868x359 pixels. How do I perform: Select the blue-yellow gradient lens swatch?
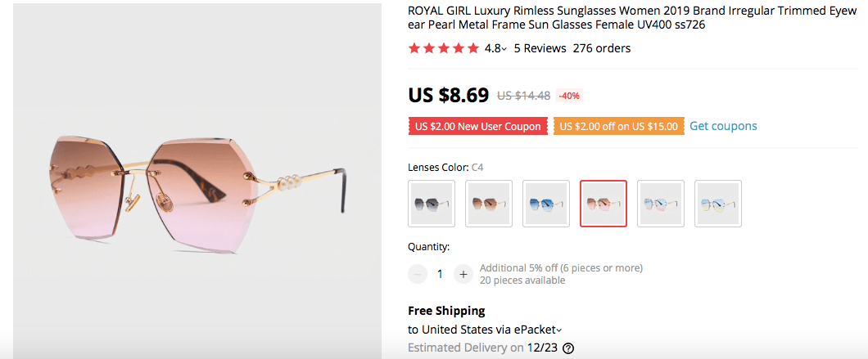tap(718, 204)
